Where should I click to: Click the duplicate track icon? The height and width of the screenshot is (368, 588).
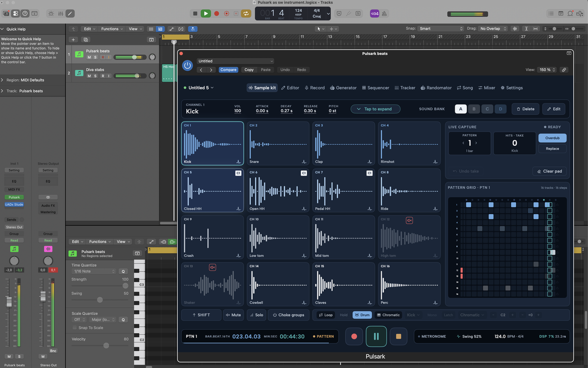(86, 40)
